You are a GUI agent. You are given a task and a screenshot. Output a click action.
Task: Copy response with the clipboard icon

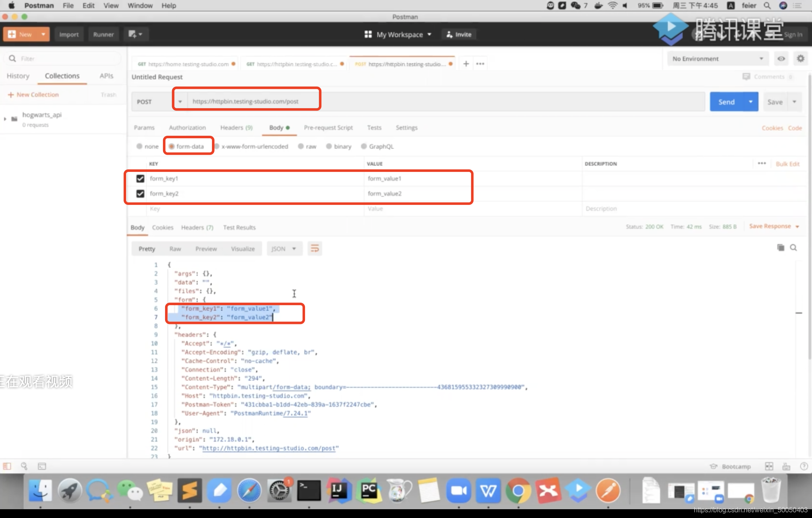tap(781, 248)
